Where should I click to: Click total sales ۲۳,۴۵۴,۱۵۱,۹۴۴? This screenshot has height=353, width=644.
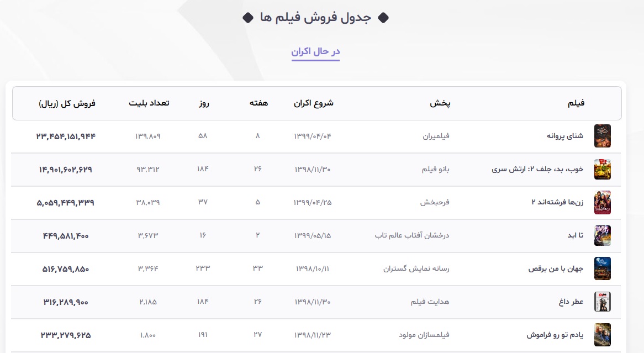pyautogui.click(x=66, y=136)
